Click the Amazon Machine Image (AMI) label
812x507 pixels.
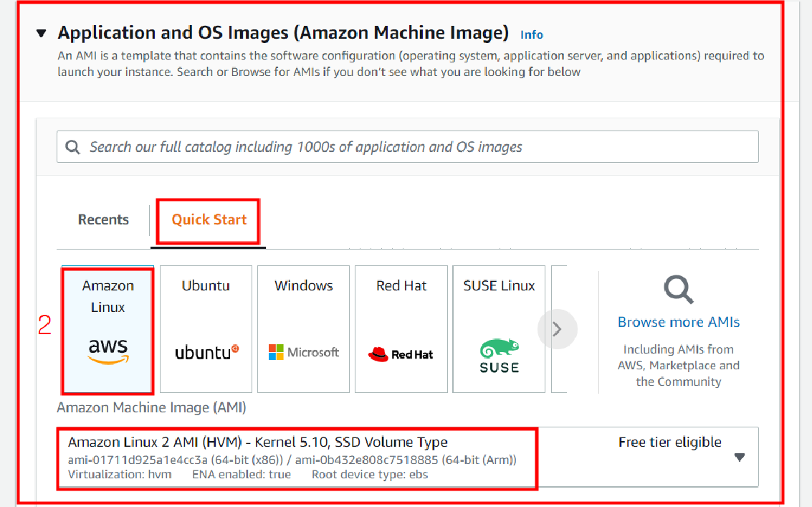151,407
